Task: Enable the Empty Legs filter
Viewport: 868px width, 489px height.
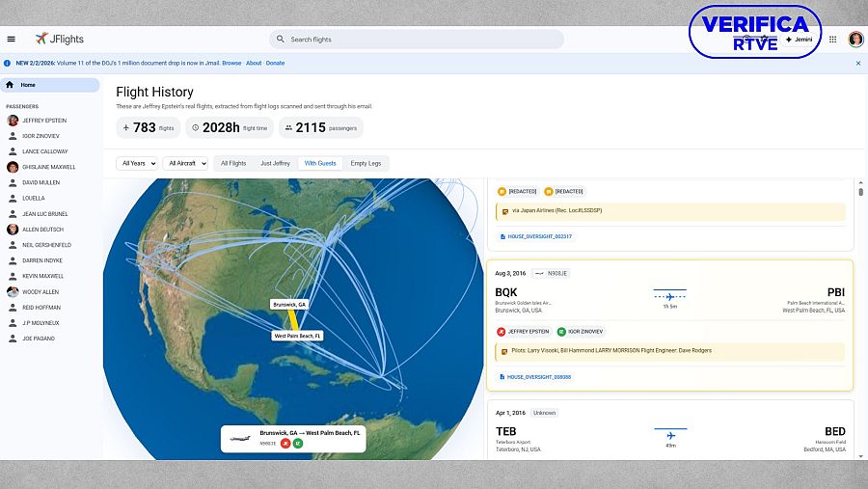Action: point(366,164)
